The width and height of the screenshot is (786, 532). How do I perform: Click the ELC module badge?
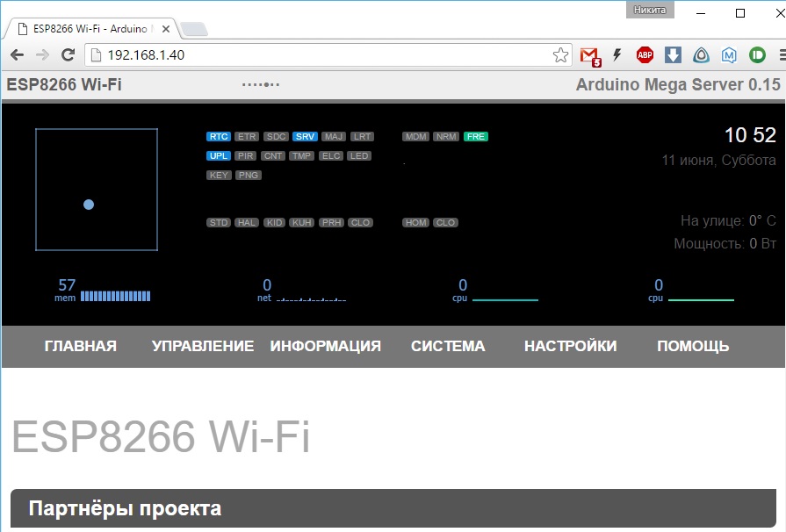(331, 155)
